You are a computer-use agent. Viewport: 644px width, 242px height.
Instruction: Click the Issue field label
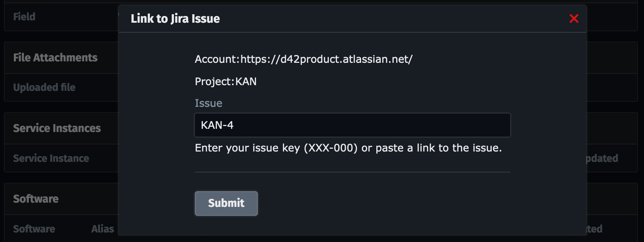(208, 103)
